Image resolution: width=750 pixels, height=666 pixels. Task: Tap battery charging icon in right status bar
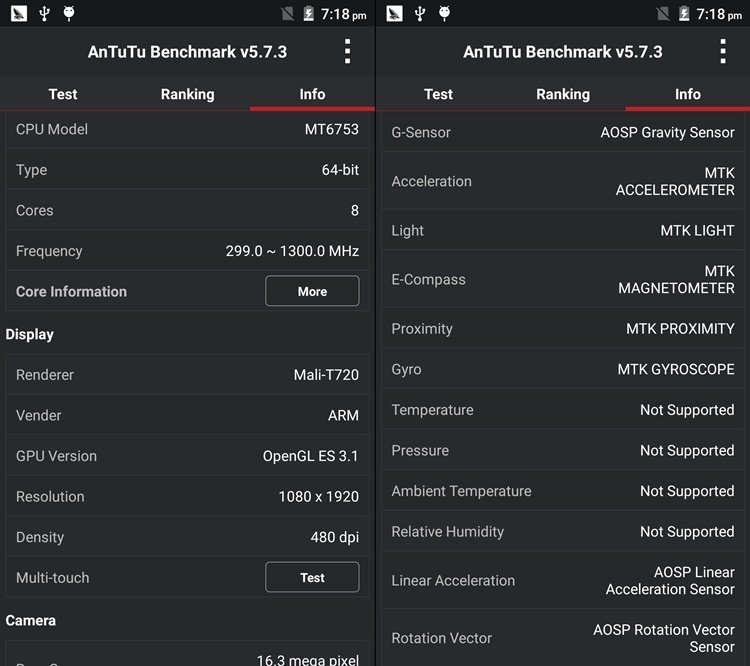684,13
